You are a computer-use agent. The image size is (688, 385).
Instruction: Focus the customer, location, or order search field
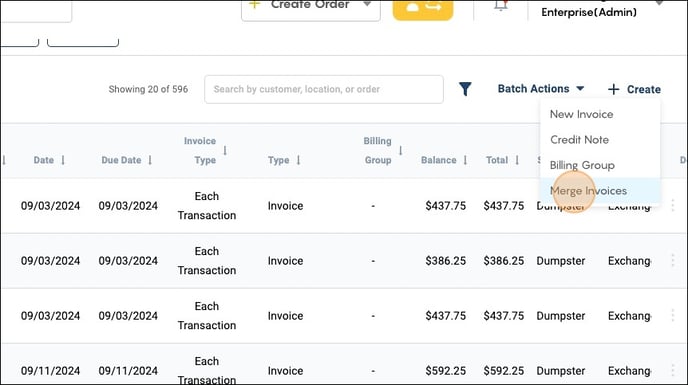point(324,90)
